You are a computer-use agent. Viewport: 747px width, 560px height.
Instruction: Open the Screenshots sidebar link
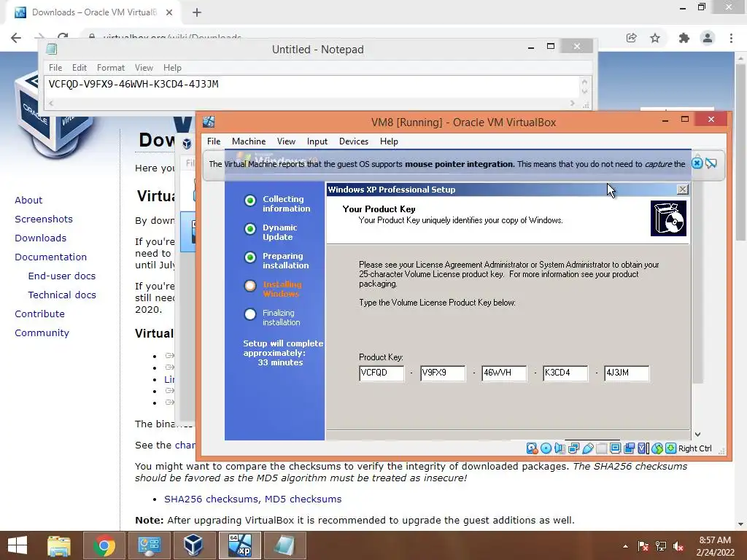click(44, 219)
